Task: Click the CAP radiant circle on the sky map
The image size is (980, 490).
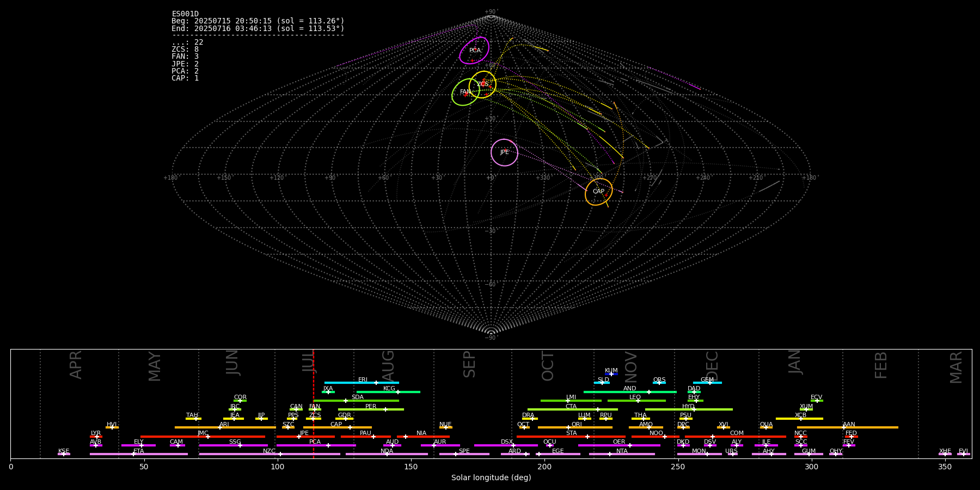Action: pos(599,192)
